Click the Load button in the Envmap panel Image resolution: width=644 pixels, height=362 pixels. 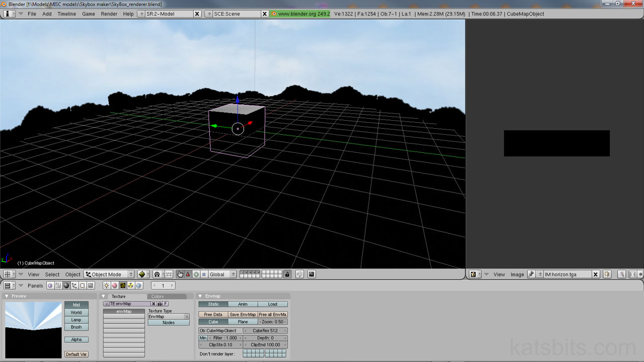click(273, 304)
